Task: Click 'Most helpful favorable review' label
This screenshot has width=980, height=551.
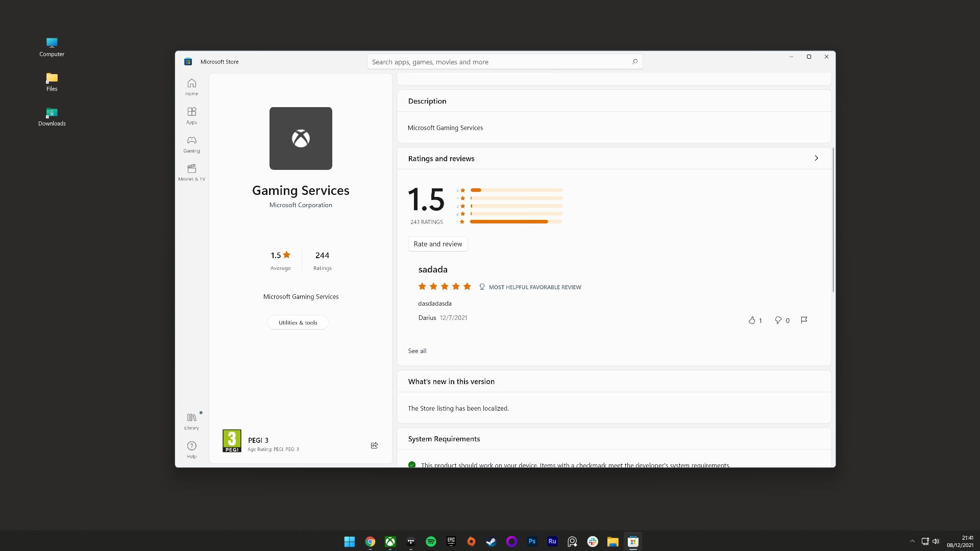Action: 535,287
